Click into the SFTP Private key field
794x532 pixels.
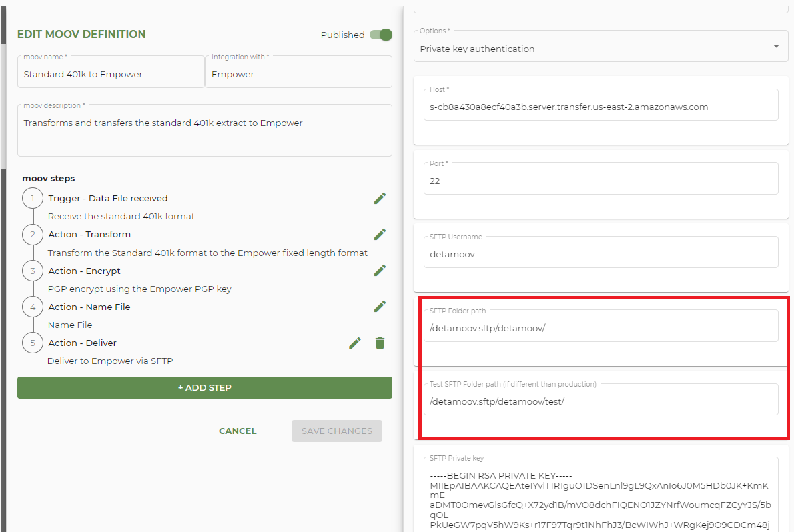click(601, 493)
